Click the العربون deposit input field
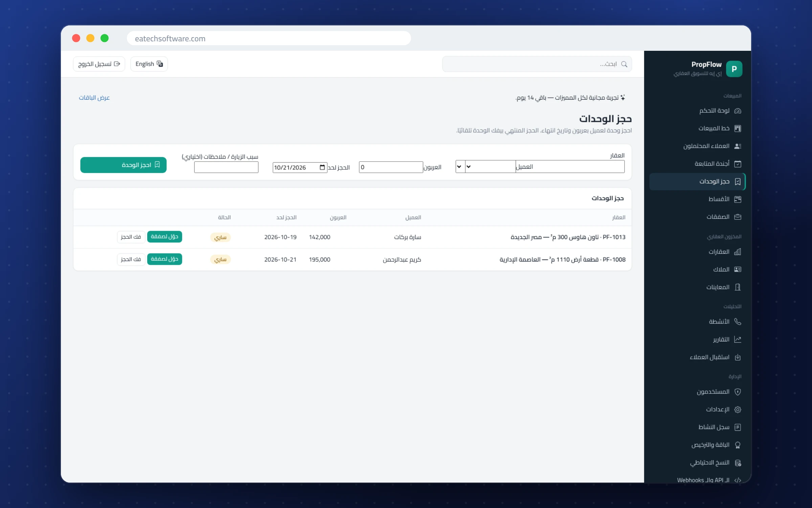The height and width of the screenshot is (508, 812). 391,167
